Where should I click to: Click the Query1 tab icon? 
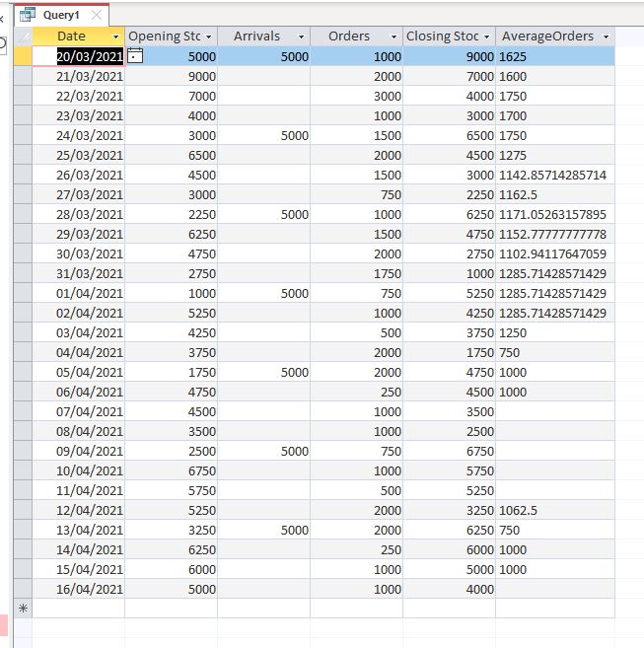pos(28,15)
